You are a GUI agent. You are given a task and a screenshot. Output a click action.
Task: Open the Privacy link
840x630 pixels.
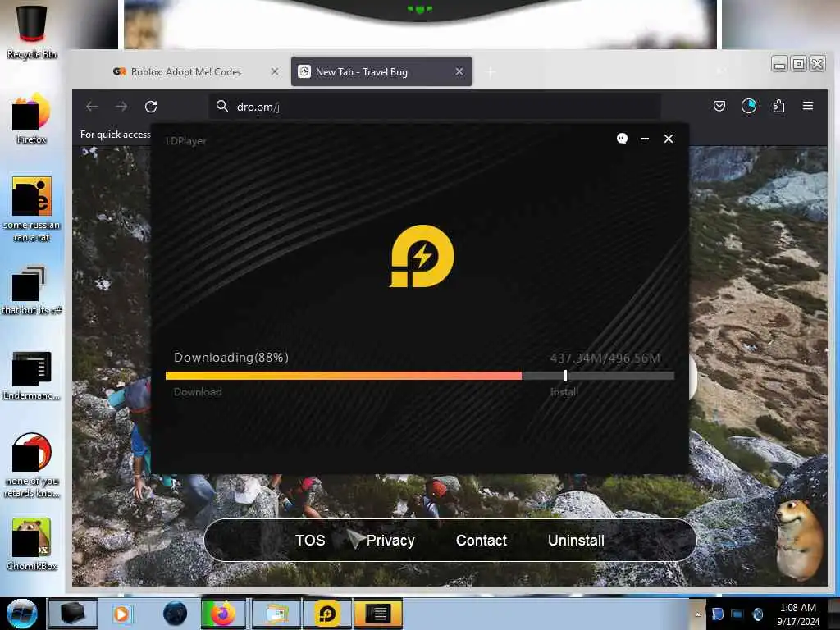tap(390, 540)
